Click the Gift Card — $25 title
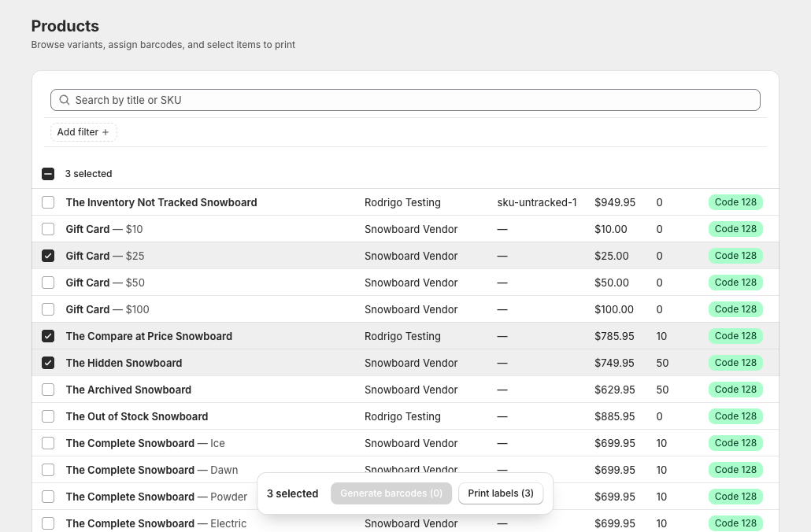 click(105, 256)
